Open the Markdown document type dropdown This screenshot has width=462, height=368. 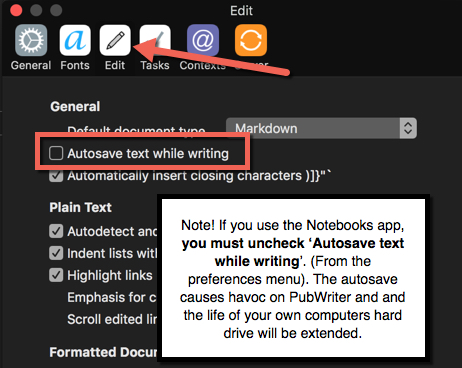click(321, 128)
